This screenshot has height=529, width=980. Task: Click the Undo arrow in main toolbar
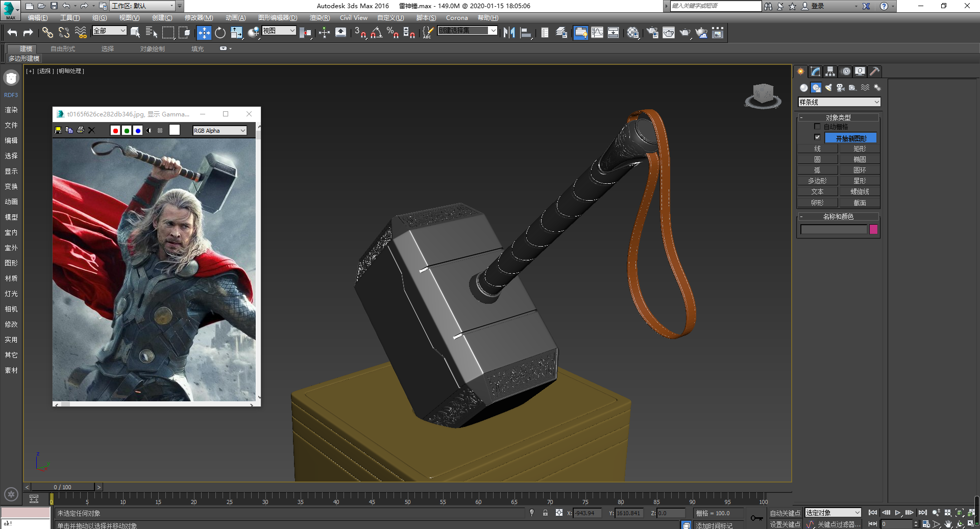(x=12, y=33)
